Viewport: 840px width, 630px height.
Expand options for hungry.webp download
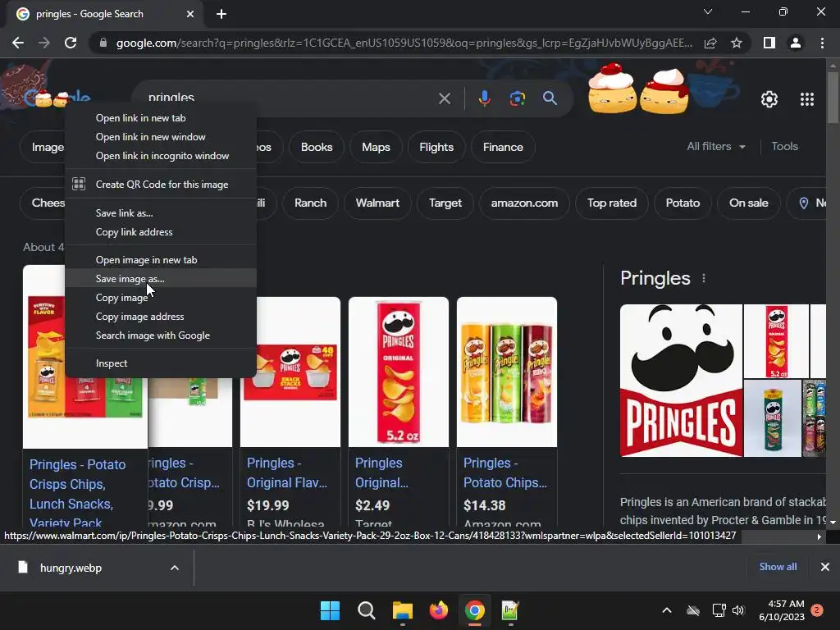pos(175,568)
